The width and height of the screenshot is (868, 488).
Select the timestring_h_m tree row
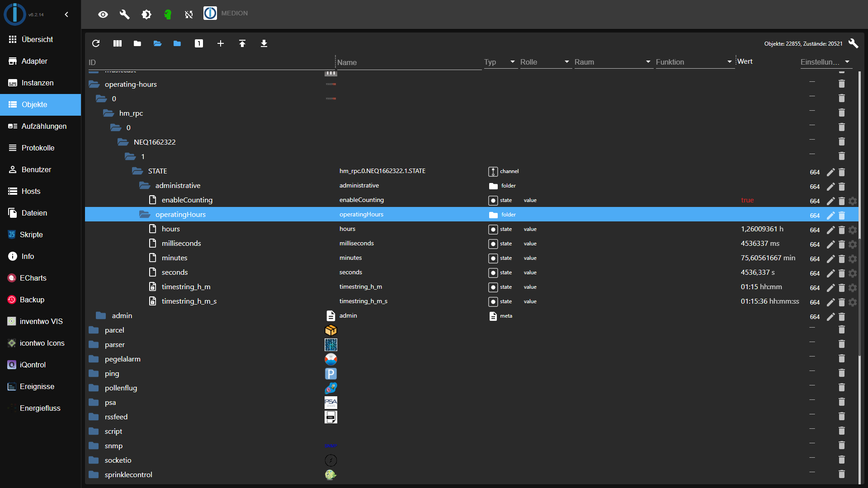click(x=472, y=287)
